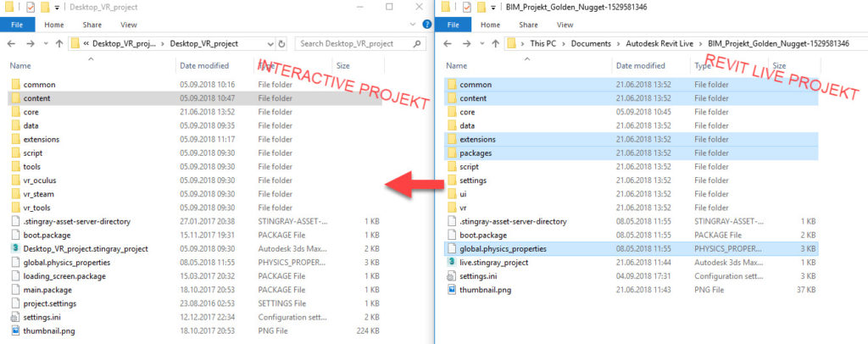Click the live.stingray_project file icon
Screen dimensions: 868x344
tap(451, 263)
